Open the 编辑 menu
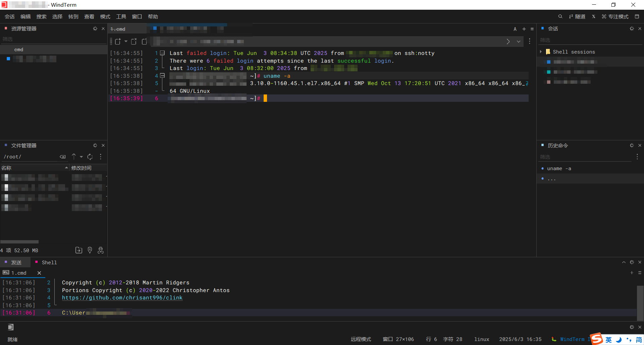This screenshot has width=644, height=345. tap(25, 17)
